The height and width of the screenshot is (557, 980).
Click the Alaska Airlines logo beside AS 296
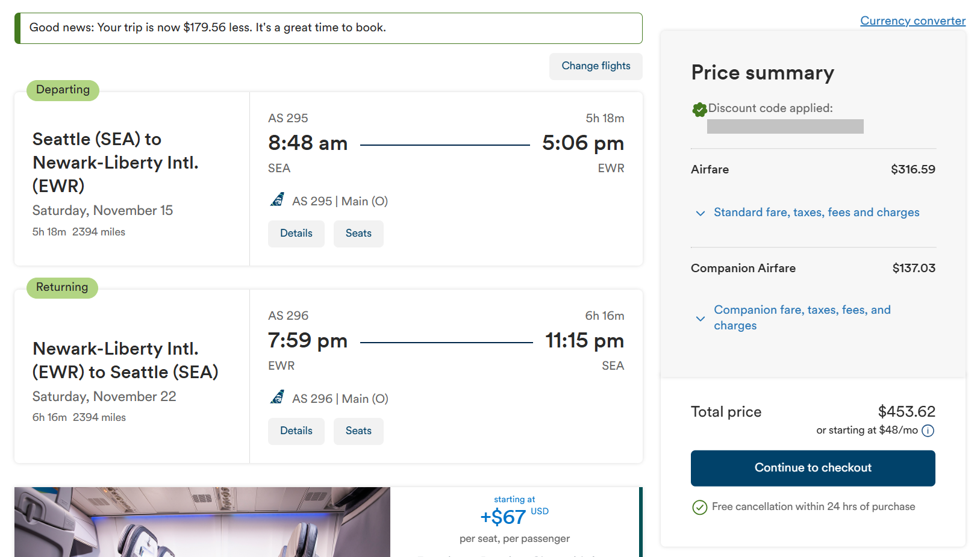[x=276, y=397]
